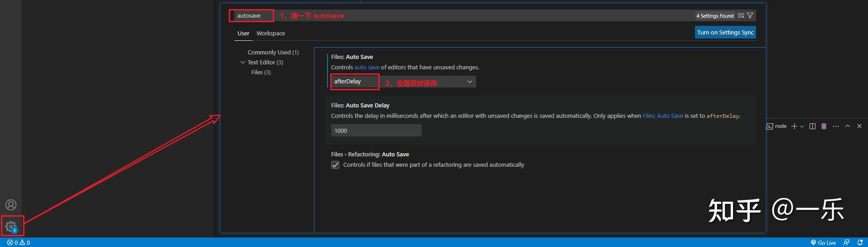Uncheck the Refactoring Auto Save checkbox

coord(335,165)
